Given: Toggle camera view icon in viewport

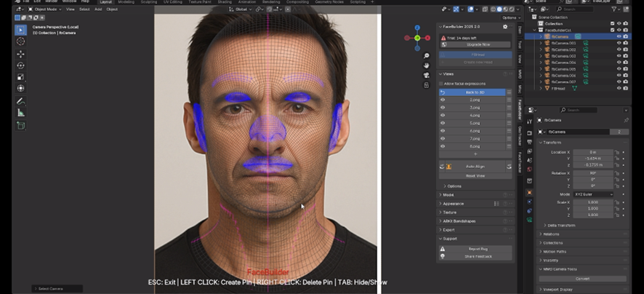Looking at the screenshot, I should click(427, 75).
